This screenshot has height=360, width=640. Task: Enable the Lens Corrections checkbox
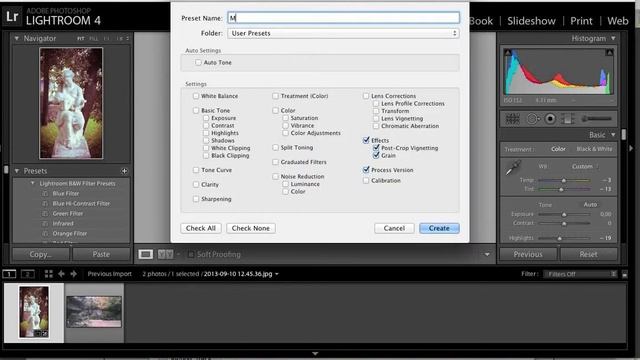click(x=366, y=96)
